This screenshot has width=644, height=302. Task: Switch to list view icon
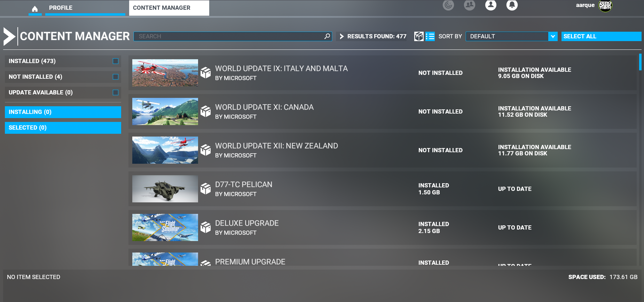(430, 36)
